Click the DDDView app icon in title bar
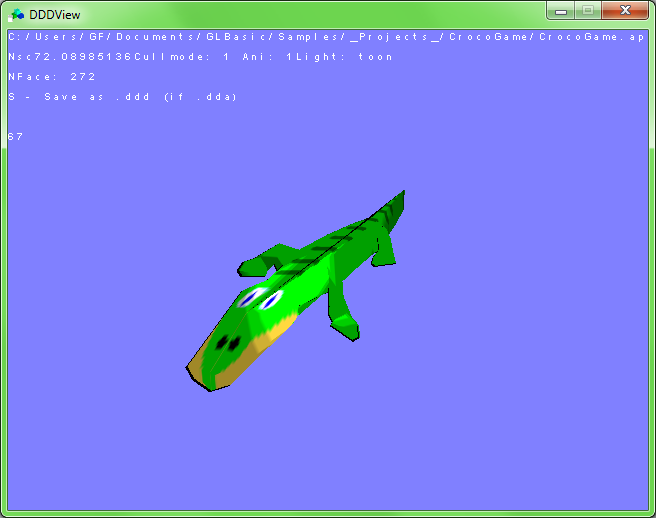Viewport: 656px width, 518px height. point(16,15)
